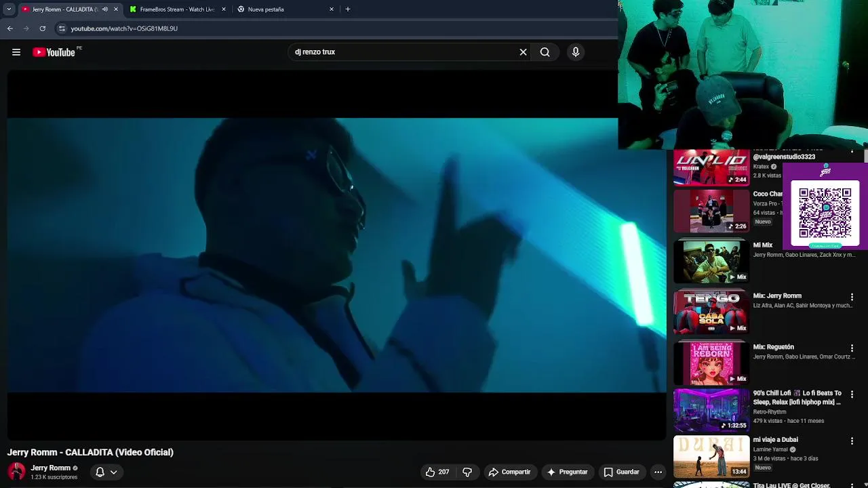
Task: Open options menu for Mix: Reguetón
Action: (852, 348)
